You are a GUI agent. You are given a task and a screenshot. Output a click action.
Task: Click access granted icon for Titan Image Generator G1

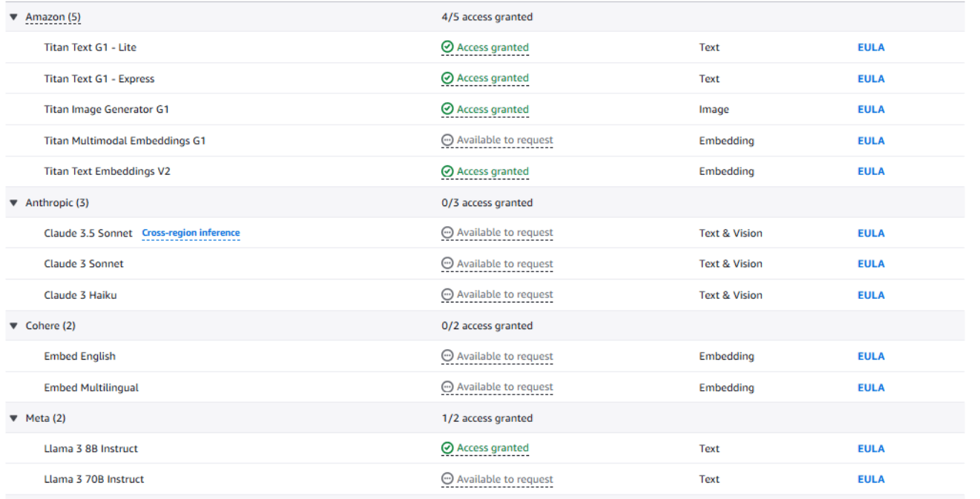point(447,110)
